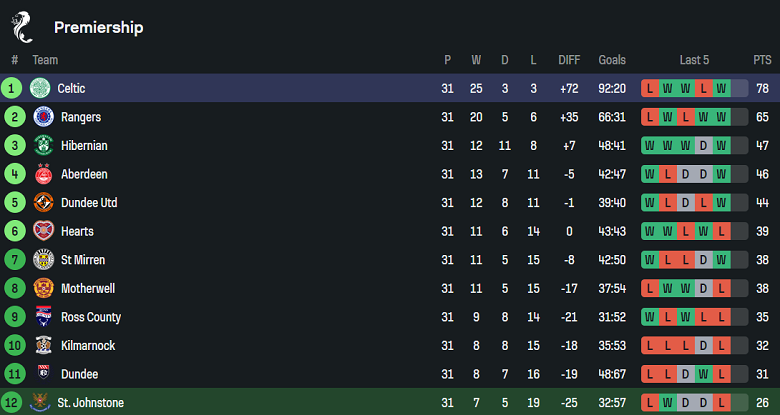Screen dimensions: 780x415
Task: Click the Kilmarnock club crest
Action: pyautogui.click(x=40, y=346)
